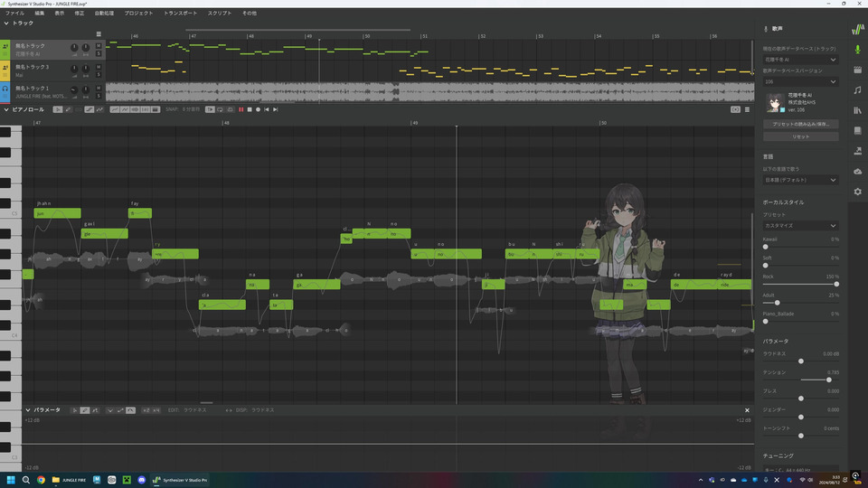Adjust the Rock vocal style slider handle
The height and width of the screenshot is (488, 868).
[x=835, y=284]
